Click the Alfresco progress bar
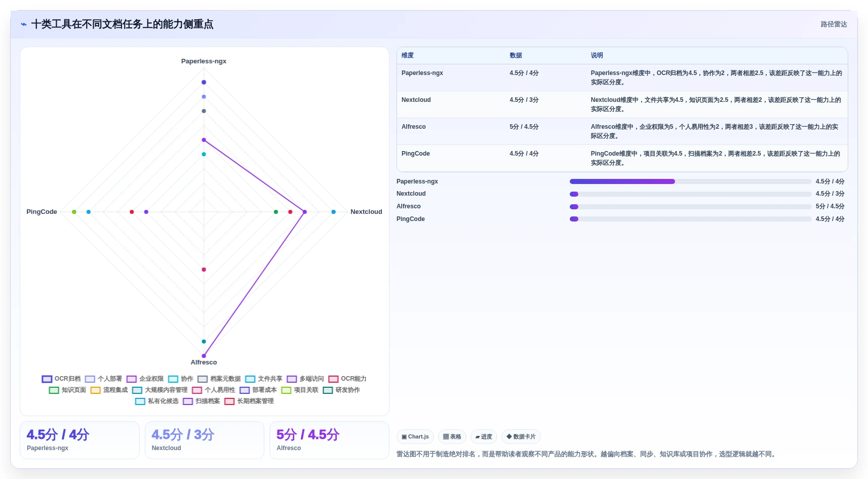Viewport: 868px width, 479px height. (690, 207)
